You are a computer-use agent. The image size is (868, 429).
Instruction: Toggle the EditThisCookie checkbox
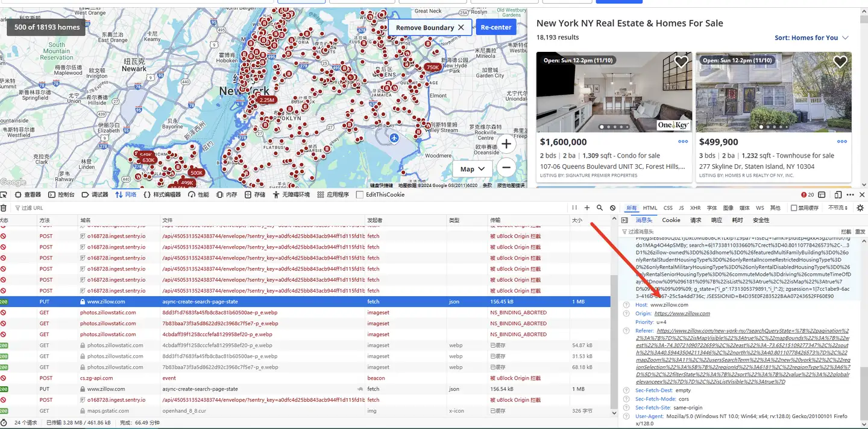tap(360, 195)
